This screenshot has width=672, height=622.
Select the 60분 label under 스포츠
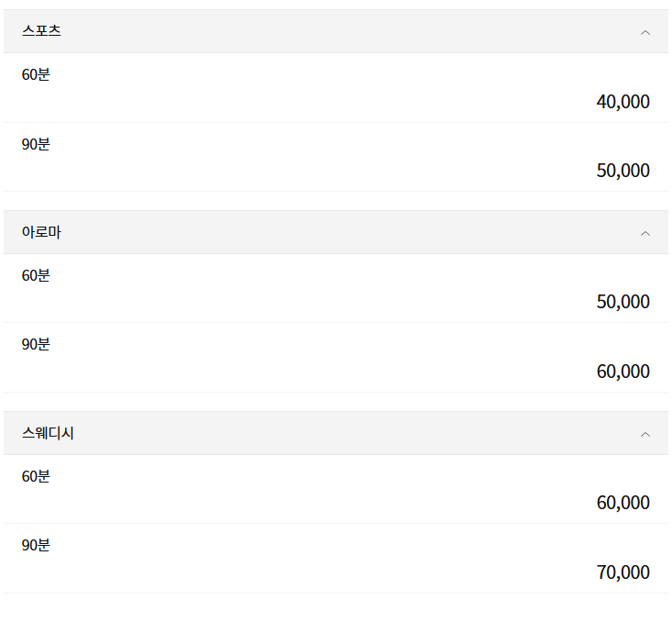coord(36,74)
